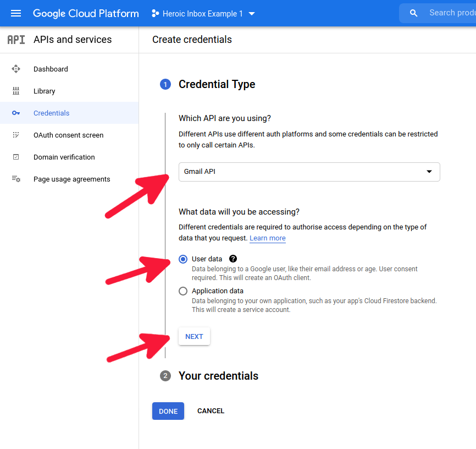
Task: Click the Credential Type step heading
Action: (x=217, y=84)
